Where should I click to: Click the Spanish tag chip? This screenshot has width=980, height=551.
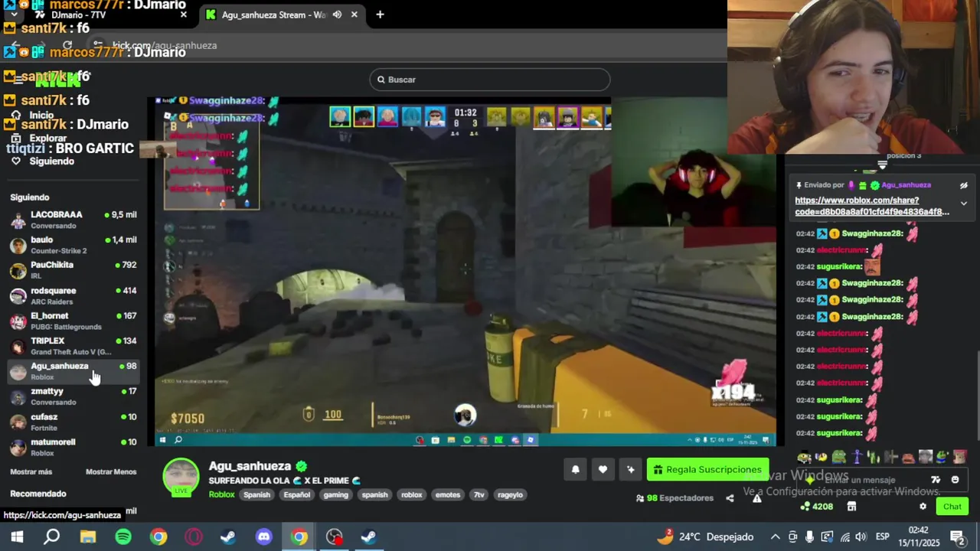pyautogui.click(x=257, y=495)
